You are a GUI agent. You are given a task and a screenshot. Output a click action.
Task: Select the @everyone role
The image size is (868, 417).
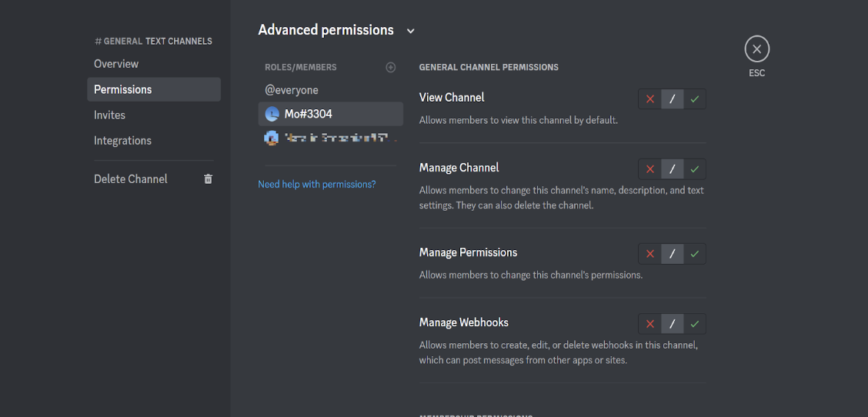click(x=292, y=90)
